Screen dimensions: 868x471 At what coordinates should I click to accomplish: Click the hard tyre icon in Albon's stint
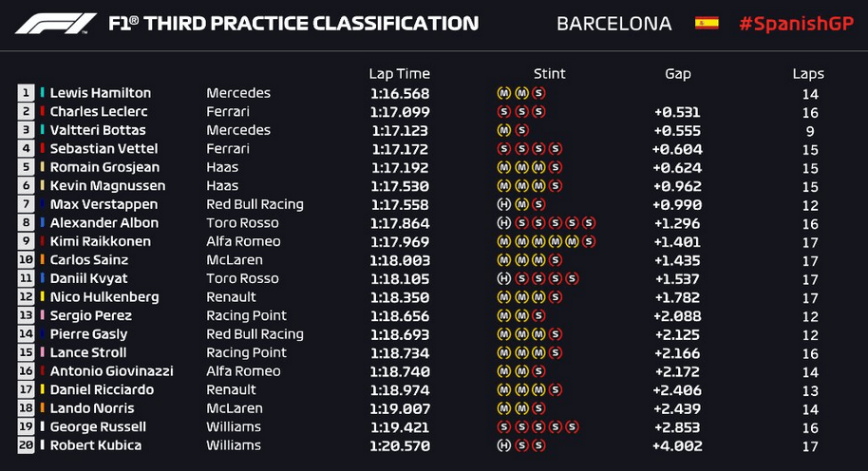[503, 222]
